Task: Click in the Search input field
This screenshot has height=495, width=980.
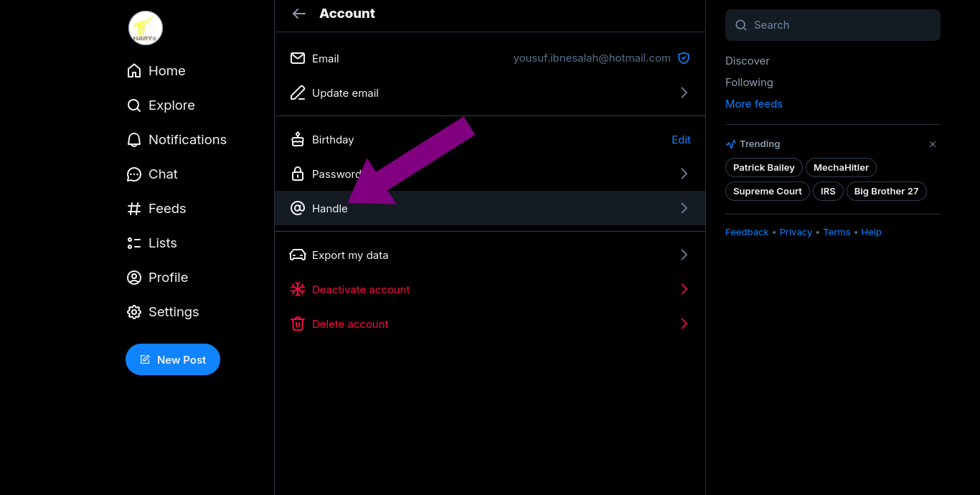Action: point(839,25)
